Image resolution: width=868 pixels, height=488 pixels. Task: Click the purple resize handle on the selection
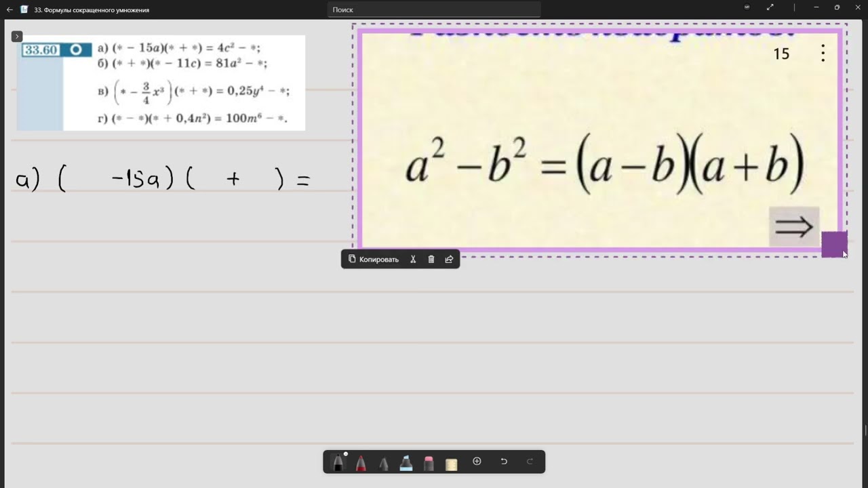(834, 245)
